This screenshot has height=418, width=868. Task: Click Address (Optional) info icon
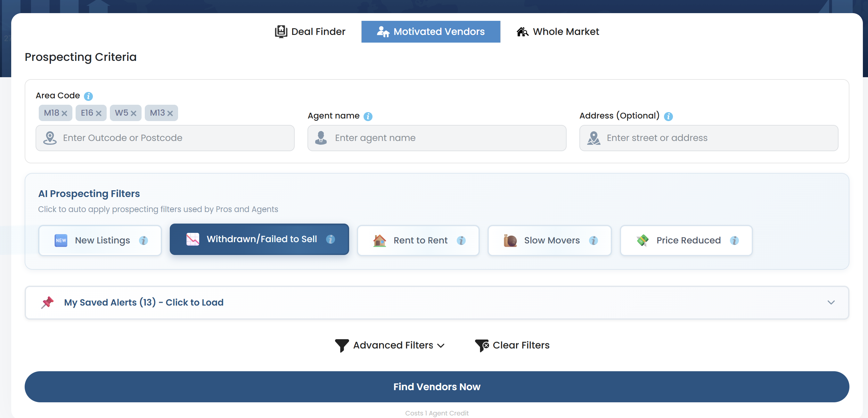coord(668,116)
